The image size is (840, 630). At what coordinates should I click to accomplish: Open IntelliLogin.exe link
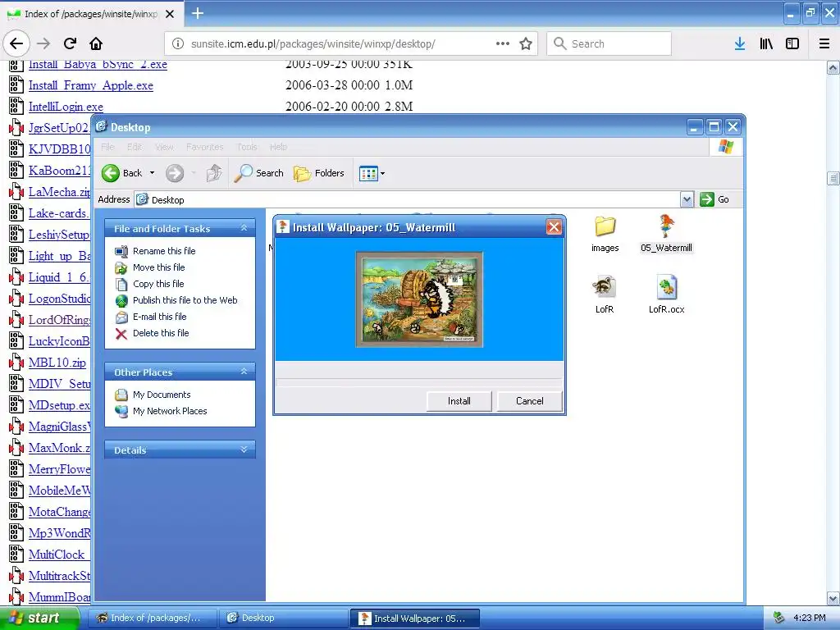pyautogui.click(x=66, y=107)
